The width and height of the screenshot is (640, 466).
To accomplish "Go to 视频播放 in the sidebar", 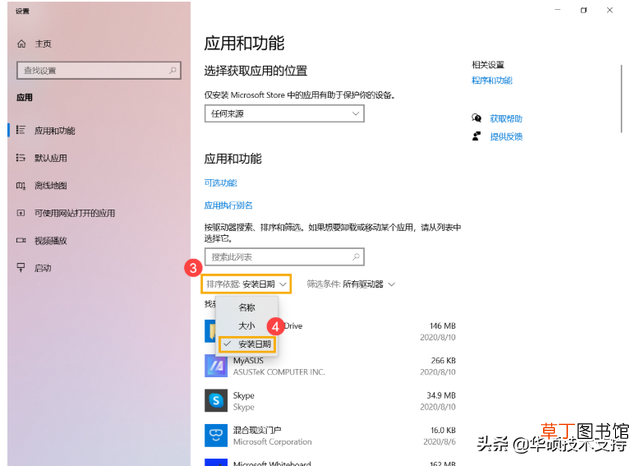I will click(x=51, y=241).
